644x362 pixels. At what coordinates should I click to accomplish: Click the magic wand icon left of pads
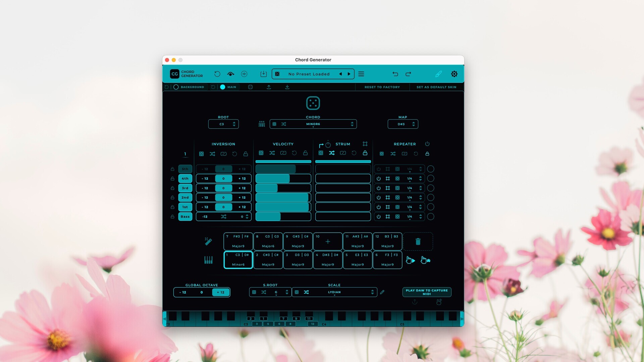[208, 241]
